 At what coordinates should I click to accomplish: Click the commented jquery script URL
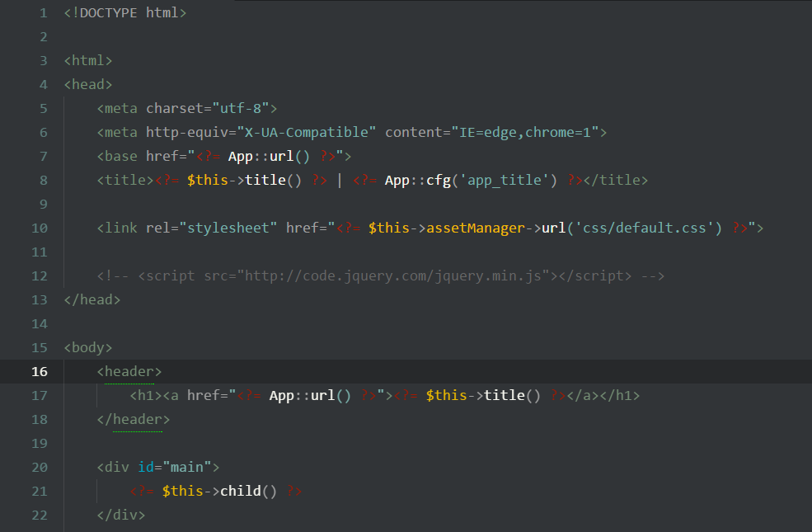392,276
